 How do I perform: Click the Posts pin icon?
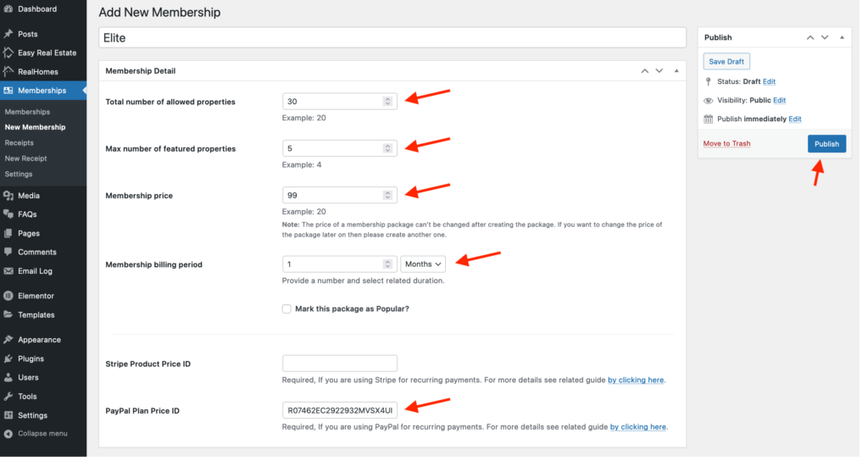pyautogui.click(x=8, y=34)
